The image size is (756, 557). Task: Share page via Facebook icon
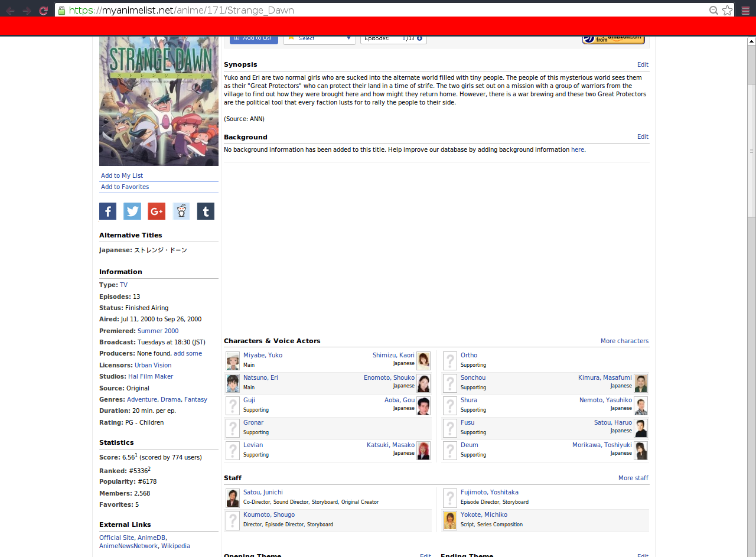107,211
